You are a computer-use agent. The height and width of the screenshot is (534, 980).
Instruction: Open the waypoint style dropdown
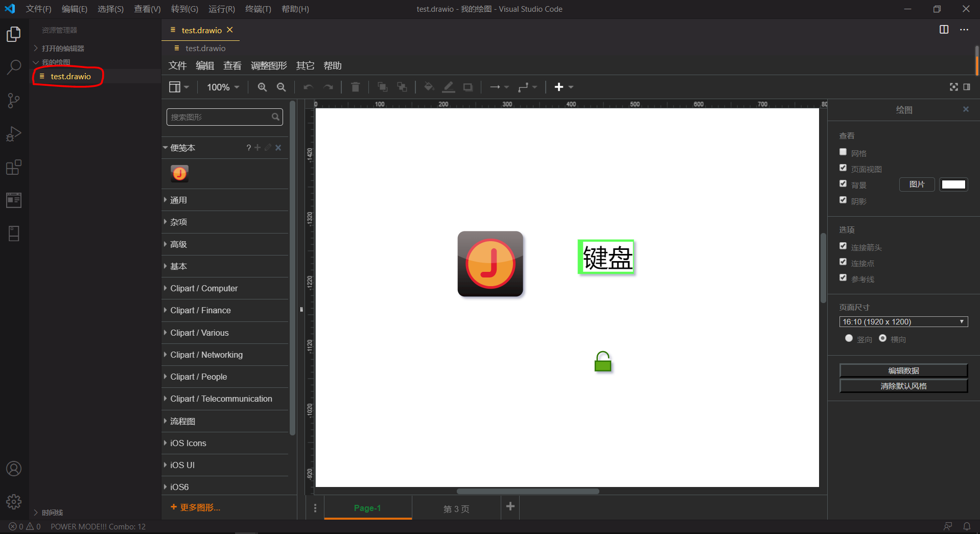coord(527,87)
